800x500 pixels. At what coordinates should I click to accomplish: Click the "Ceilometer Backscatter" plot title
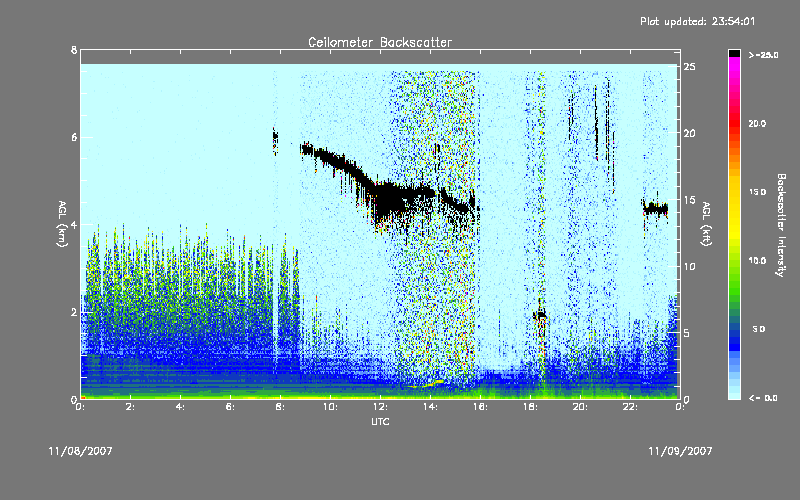[x=380, y=42]
